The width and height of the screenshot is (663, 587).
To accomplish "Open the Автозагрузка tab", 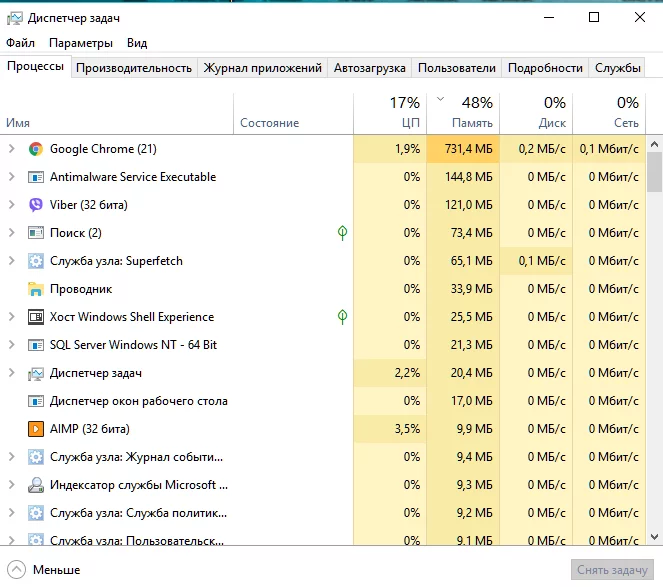I will point(370,68).
